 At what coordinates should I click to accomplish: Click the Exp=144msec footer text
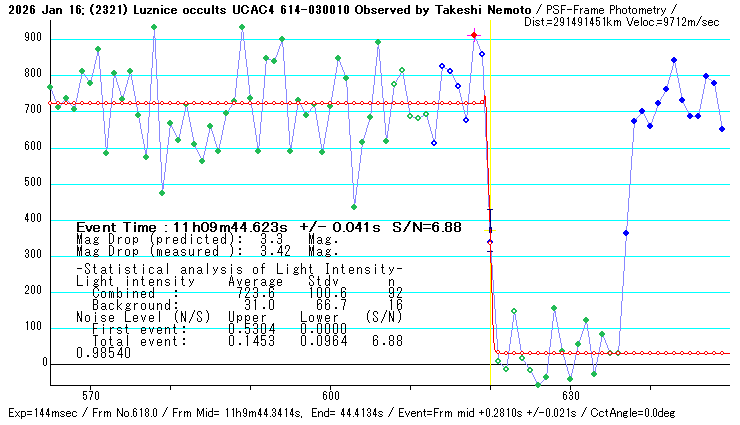[x=42, y=413]
